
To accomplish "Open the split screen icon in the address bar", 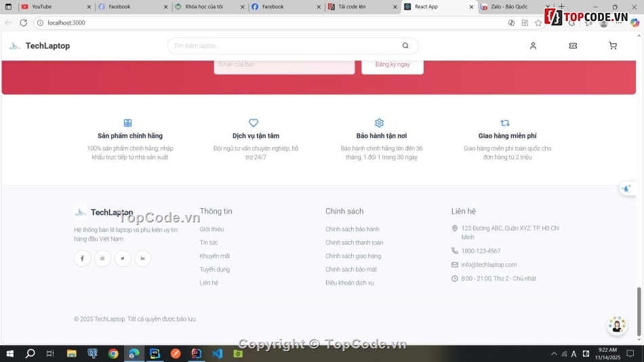I will pos(525,23).
